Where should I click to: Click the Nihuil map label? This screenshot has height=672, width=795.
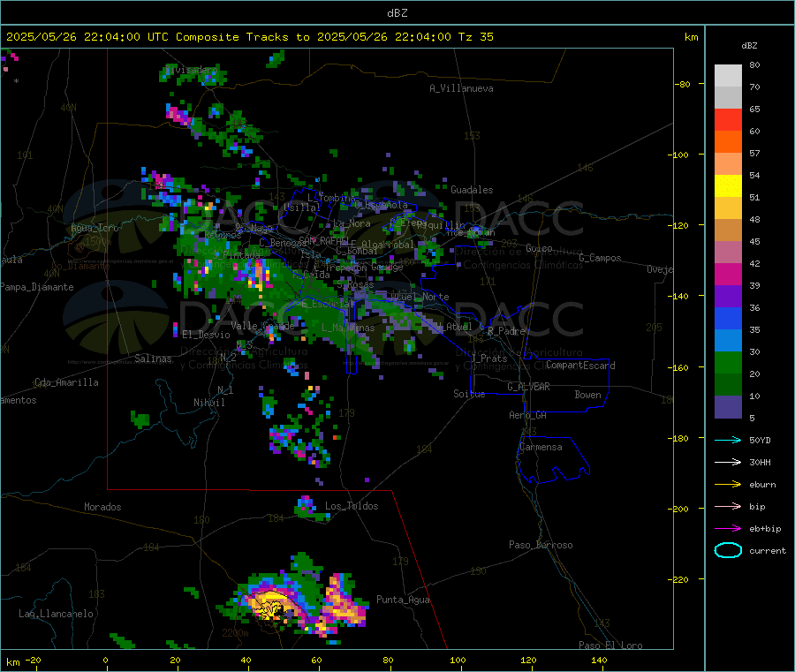pos(209,403)
